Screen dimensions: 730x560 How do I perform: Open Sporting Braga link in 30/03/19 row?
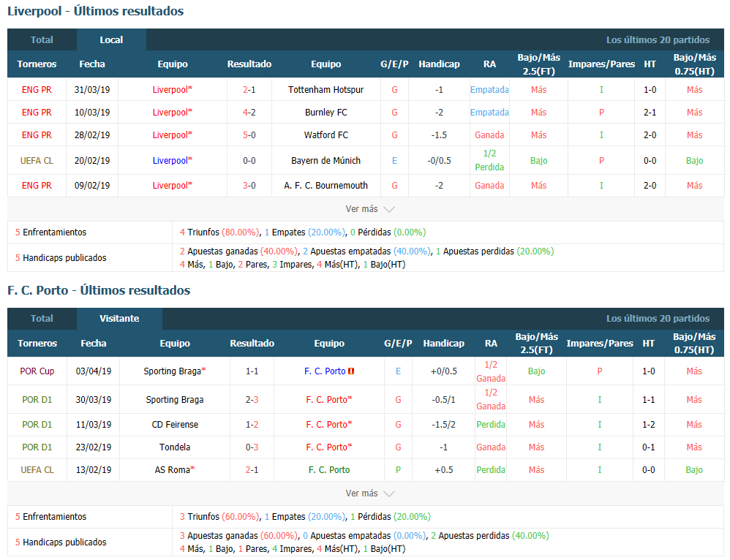(x=175, y=399)
